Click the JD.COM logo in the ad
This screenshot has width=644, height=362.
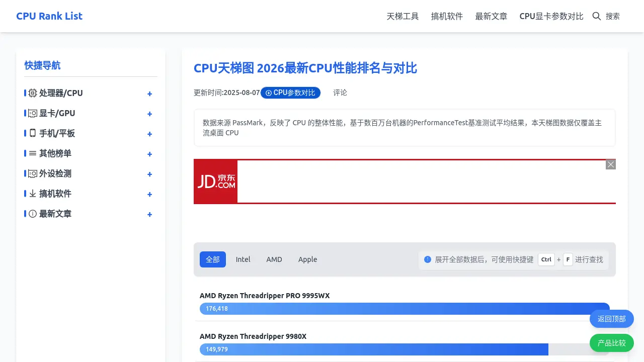[x=216, y=182]
